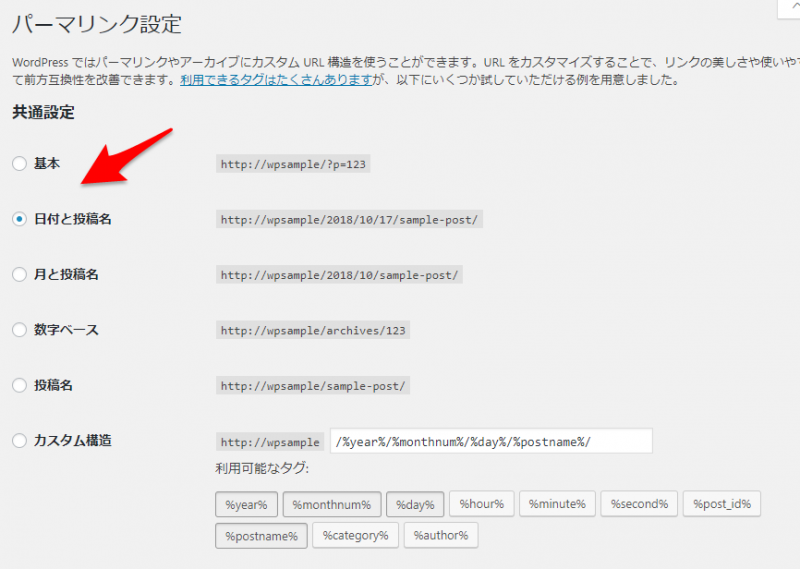Choose the 投稿名 permalink option
The width and height of the screenshot is (800, 569).
click(19, 385)
